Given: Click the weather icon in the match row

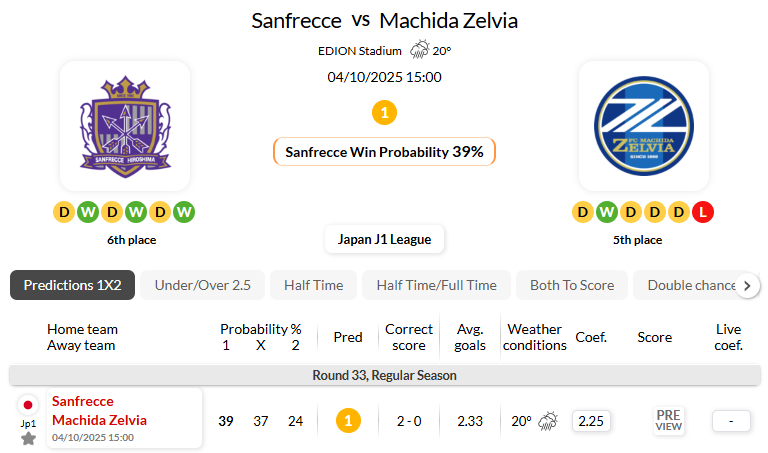Looking at the screenshot, I should 548,421.
